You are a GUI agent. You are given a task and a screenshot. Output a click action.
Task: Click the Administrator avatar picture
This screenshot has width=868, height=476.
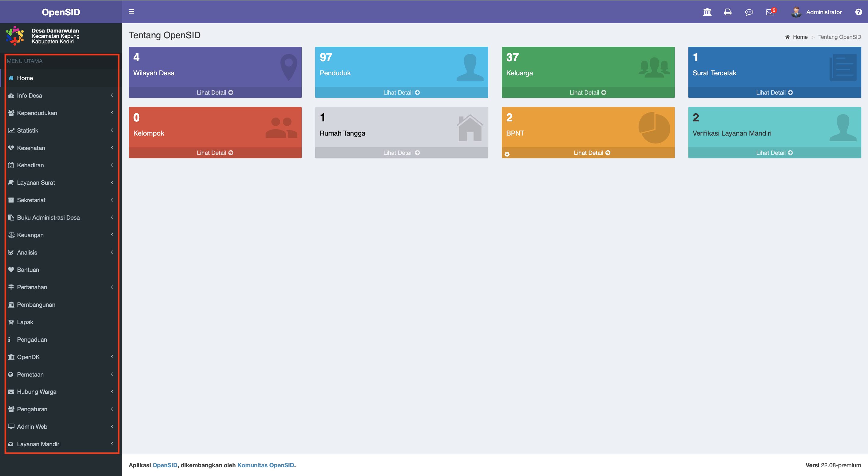[x=796, y=12]
